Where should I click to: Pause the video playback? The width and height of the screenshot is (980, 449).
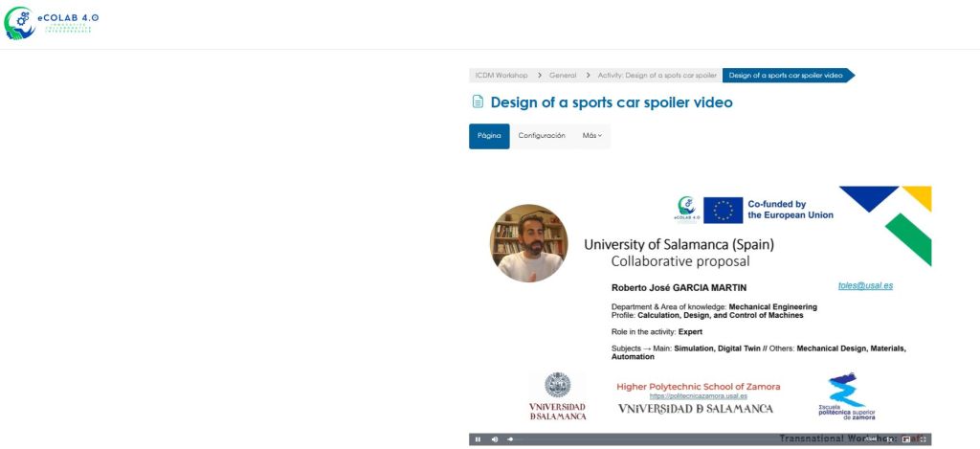tap(478, 439)
